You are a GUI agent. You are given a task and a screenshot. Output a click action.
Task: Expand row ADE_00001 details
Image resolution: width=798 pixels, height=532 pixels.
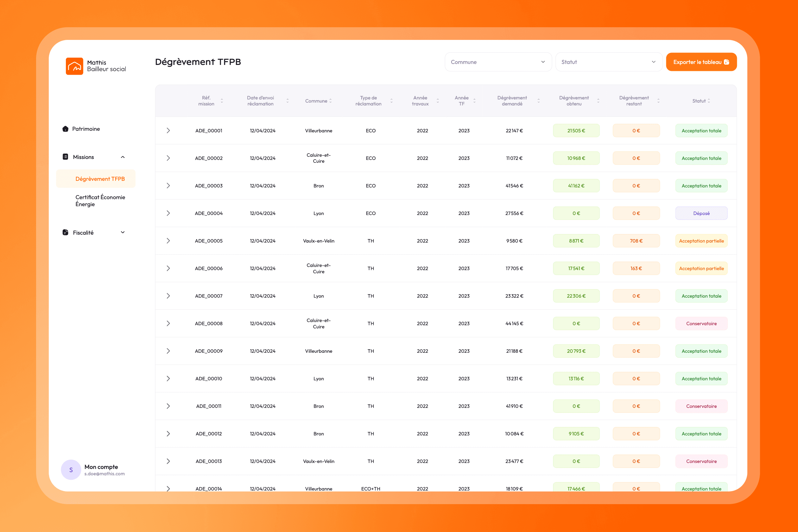tap(168, 130)
